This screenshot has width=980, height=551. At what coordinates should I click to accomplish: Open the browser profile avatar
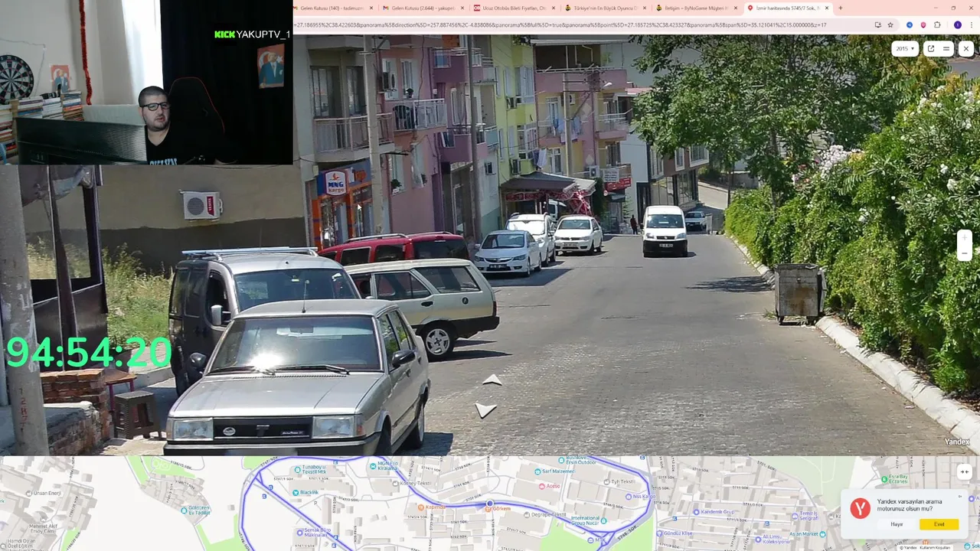coord(958,24)
